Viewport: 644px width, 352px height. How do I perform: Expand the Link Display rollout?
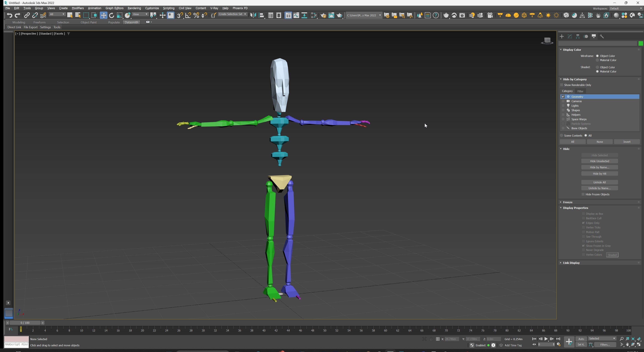tap(571, 263)
